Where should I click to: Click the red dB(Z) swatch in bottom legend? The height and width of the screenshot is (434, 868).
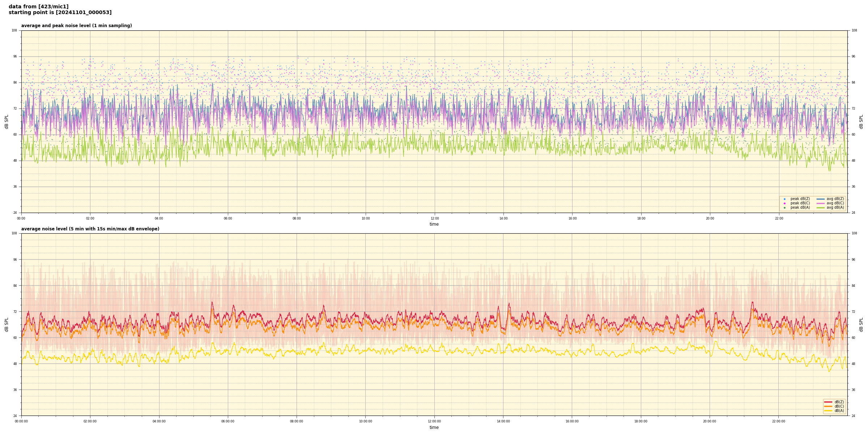(828, 402)
